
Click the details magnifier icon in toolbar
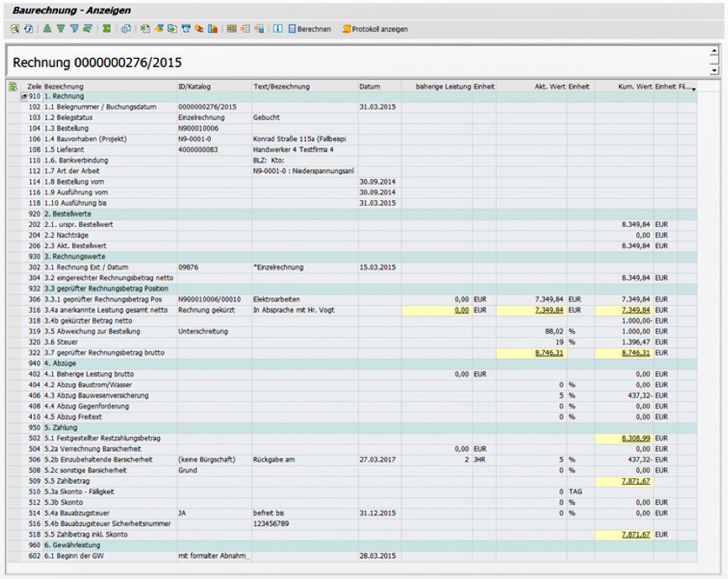pyautogui.click(x=14, y=29)
